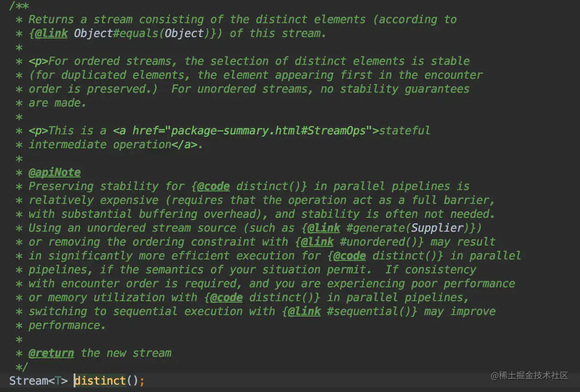
Task: Click the words "the new stream"
Action: (126, 353)
